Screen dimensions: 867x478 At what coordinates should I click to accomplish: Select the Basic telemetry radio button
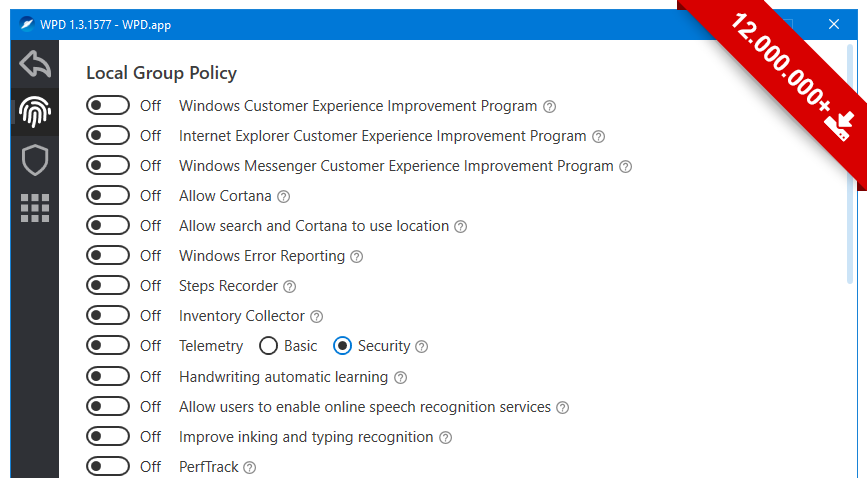click(x=268, y=346)
